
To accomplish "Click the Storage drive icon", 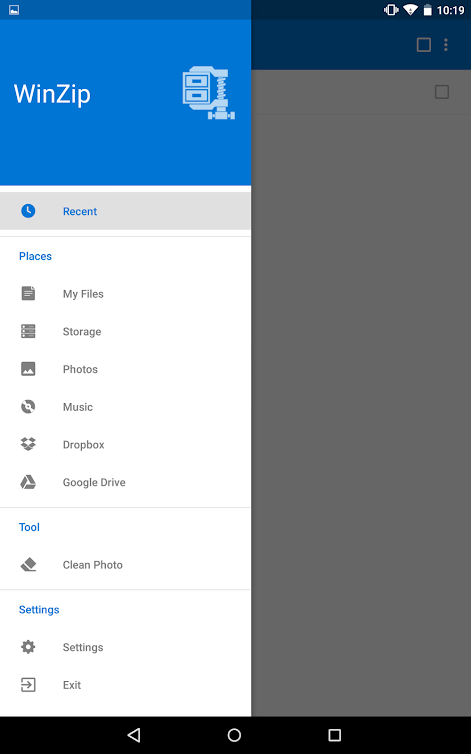I will (x=28, y=331).
